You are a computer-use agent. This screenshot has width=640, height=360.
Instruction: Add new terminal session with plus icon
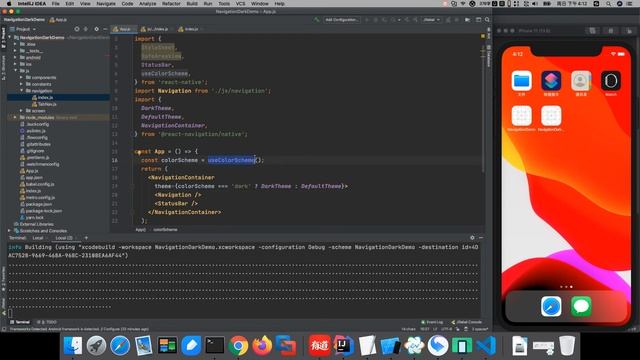[86, 238]
